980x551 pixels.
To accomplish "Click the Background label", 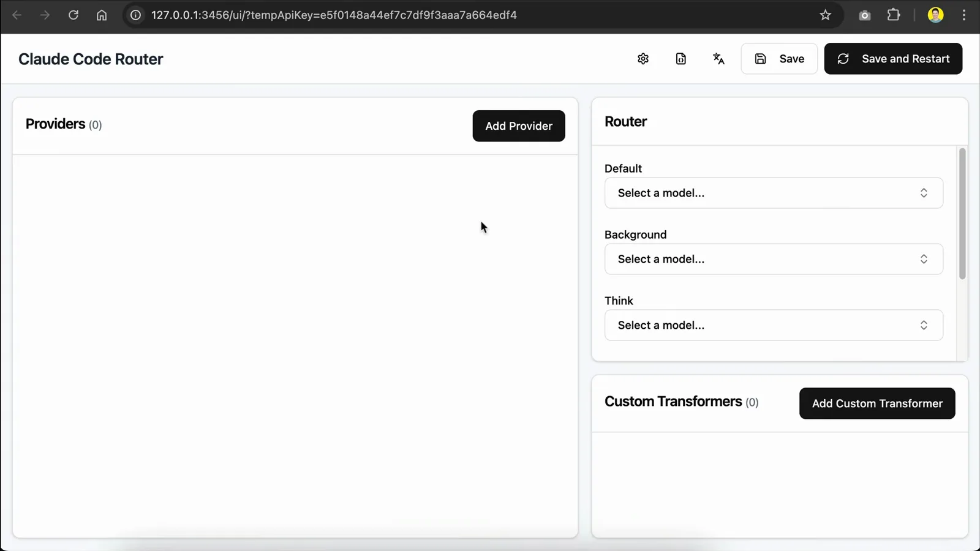I will pos(635,234).
